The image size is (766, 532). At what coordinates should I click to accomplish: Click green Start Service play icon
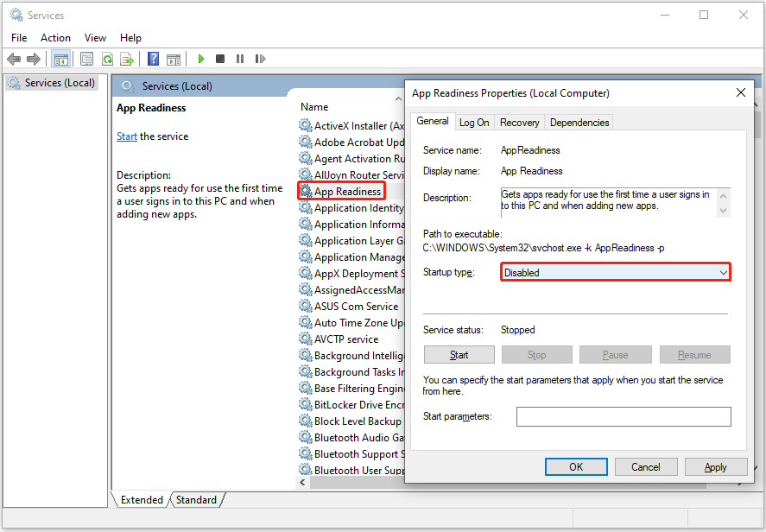coord(200,59)
